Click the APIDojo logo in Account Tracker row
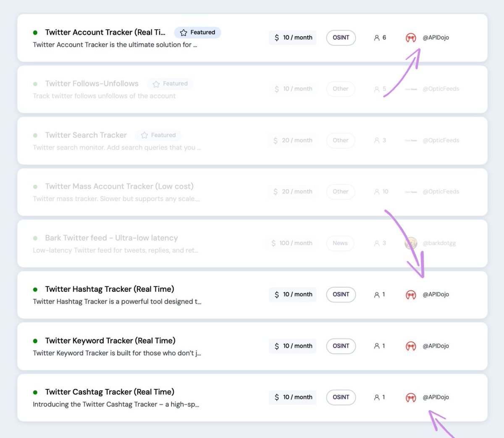Viewport: 504px width, 438px height. click(x=411, y=38)
